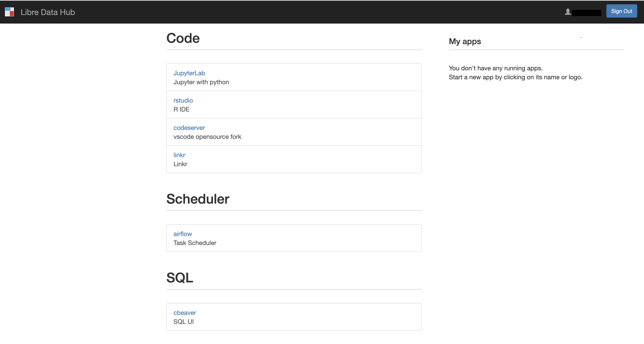Open the Libre Data Hub title link

tap(48, 12)
